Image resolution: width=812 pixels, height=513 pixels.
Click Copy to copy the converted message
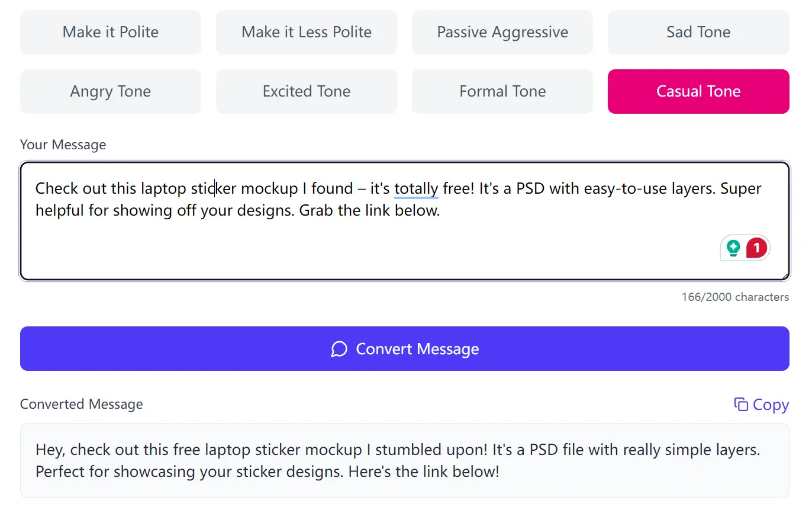[769, 404]
